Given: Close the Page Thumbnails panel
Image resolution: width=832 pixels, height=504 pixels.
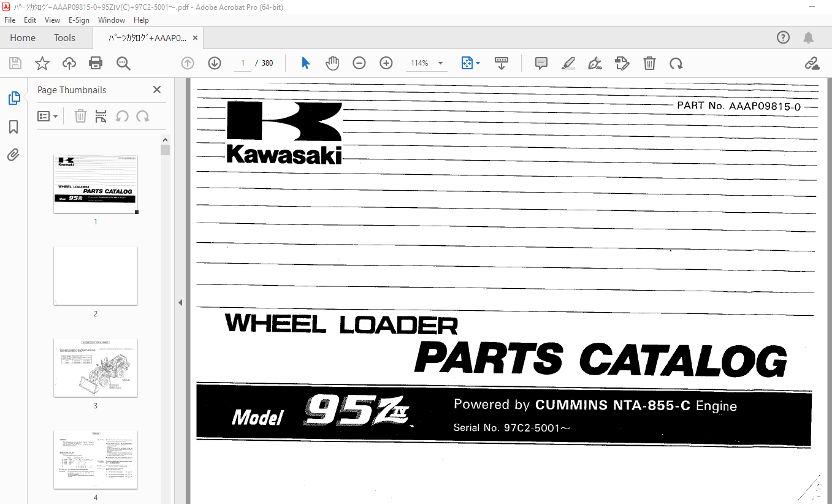Looking at the screenshot, I should 157,90.
